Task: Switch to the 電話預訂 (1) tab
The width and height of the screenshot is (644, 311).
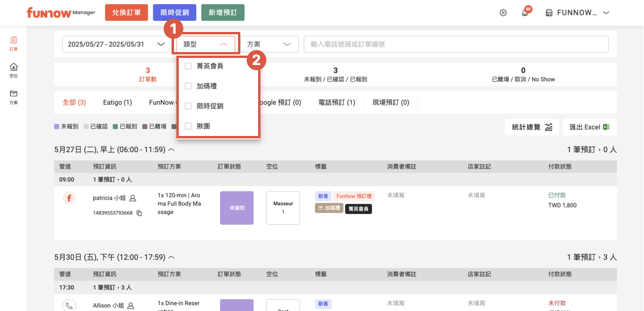Action: click(336, 102)
